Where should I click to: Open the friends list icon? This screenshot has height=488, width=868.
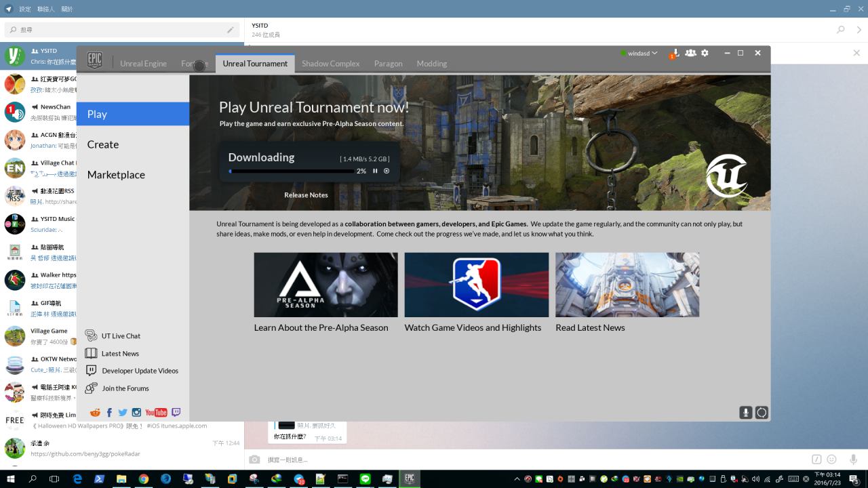[690, 53]
